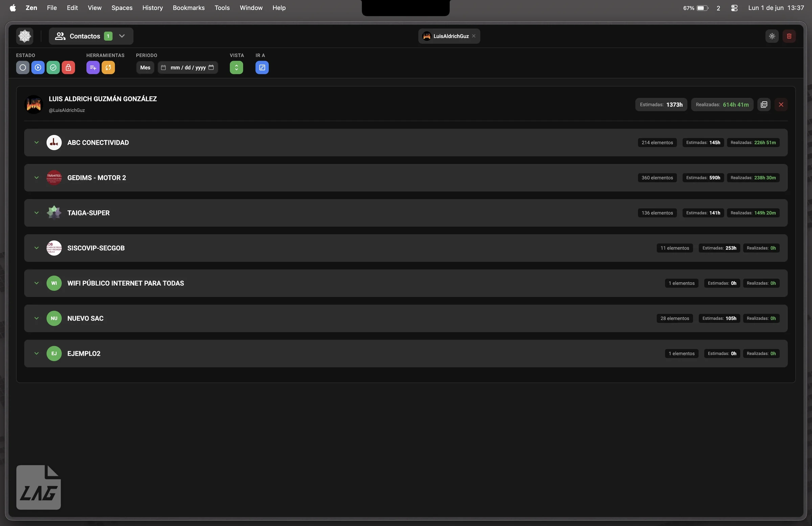Close the Luis Aldrich user card
This screenshot has width=812, height=526.
781,105
